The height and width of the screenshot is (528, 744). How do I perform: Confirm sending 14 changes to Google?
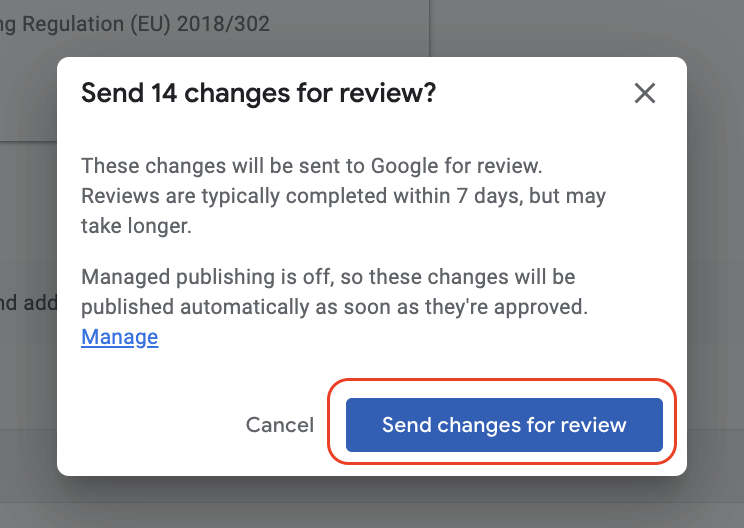tap(504, 425)
